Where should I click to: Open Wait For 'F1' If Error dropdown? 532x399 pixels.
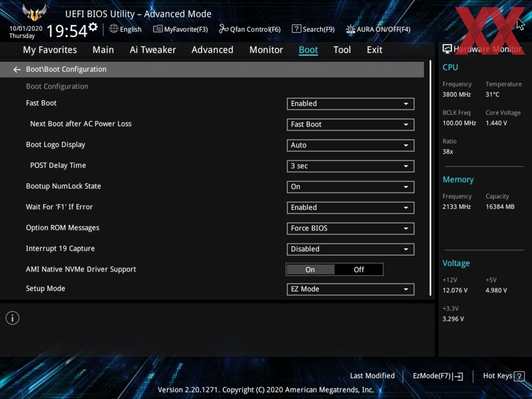point(350,207)
